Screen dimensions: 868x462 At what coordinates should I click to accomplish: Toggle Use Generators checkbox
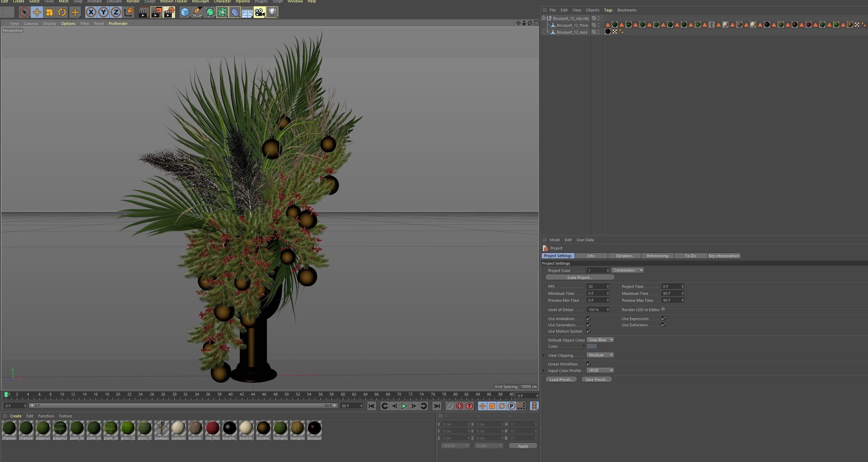point(588,325)
